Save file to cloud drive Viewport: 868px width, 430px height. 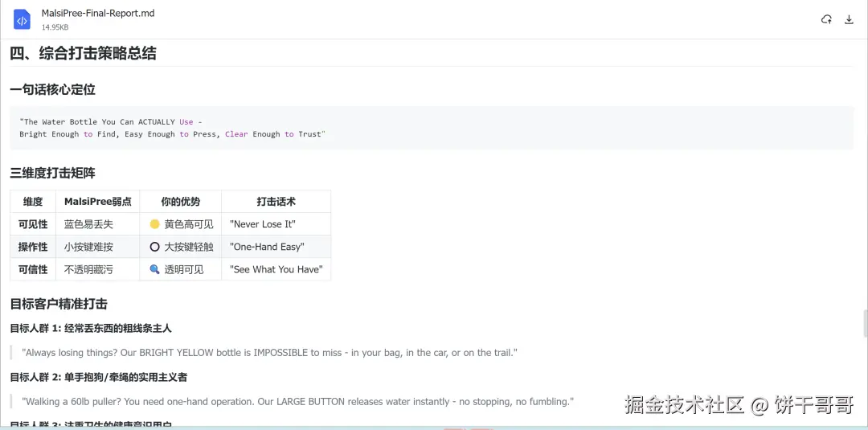click(826, 20)
